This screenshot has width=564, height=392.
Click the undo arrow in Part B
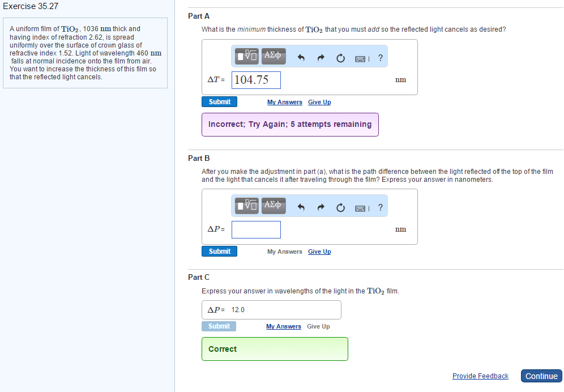[x=301, y=207]
